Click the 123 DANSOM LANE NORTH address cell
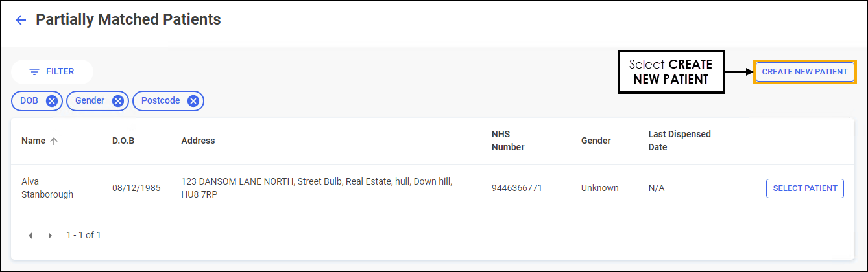Screen dimensions: 868x272 pos(317,188)
